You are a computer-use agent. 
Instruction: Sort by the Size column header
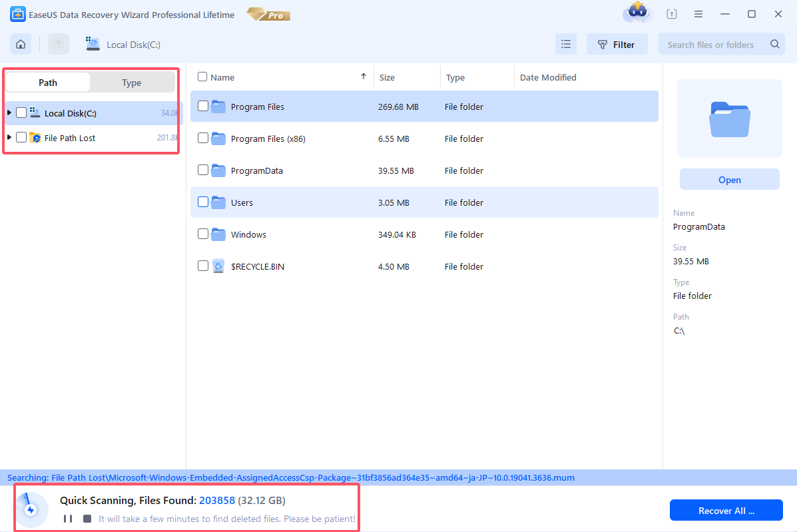[387, 77]
